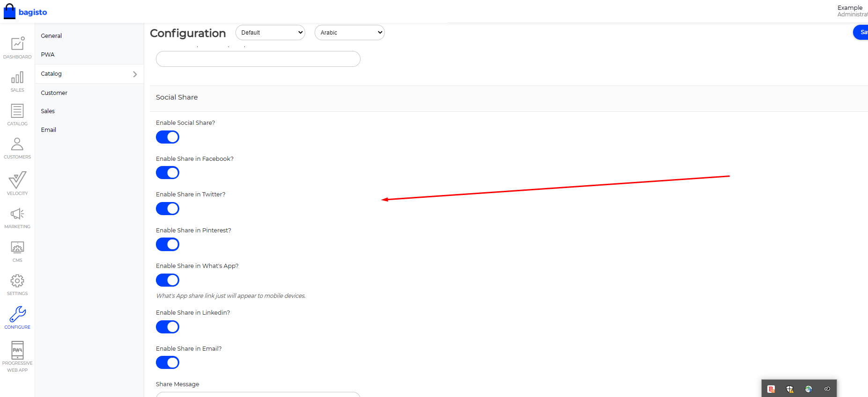Viewport: 868px width, 397px height.
Task: Open Sales configuration menu item
Action: (x=48, y=111)
